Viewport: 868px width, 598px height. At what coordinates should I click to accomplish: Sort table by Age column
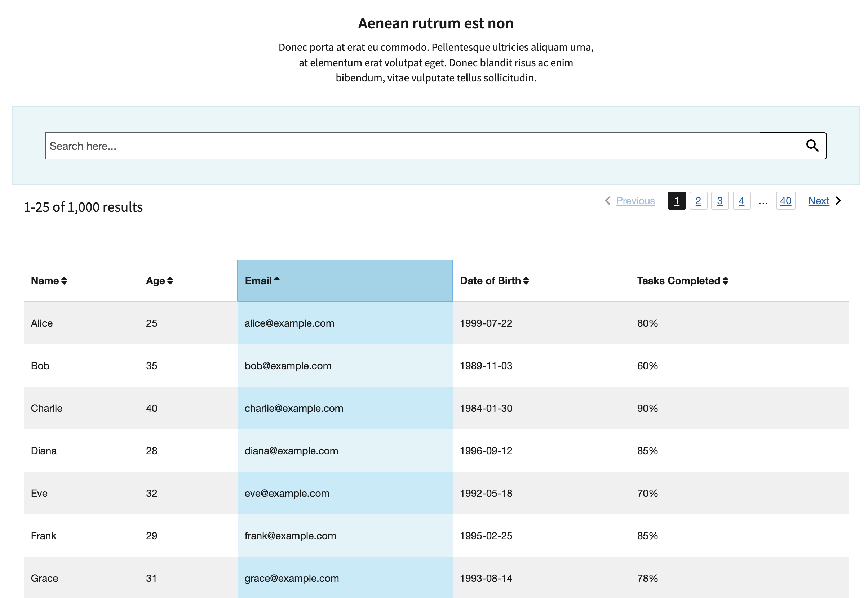pyautogui.click(x=159, y=281)
